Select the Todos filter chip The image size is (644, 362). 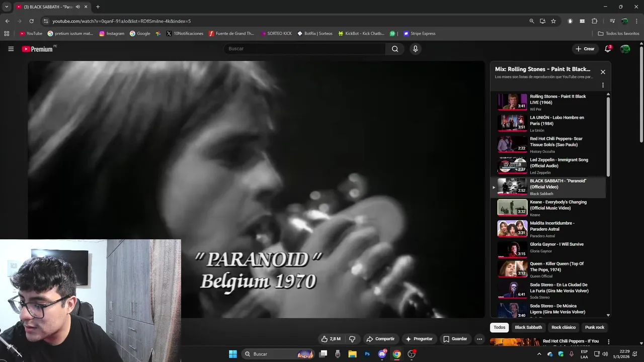(499, 327)
